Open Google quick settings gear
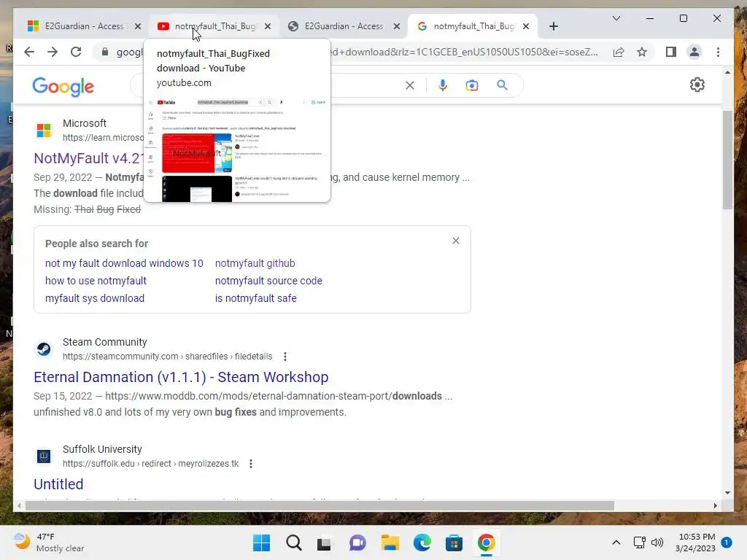This screenshot has height=560, width=747. coord(697,85)
